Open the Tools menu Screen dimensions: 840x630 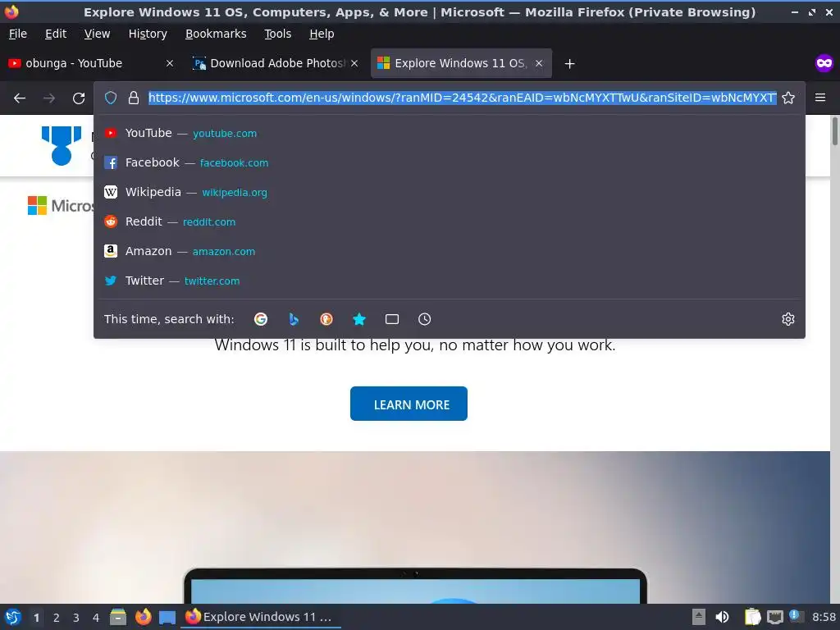pyautogui.click(x=277, y=34)
